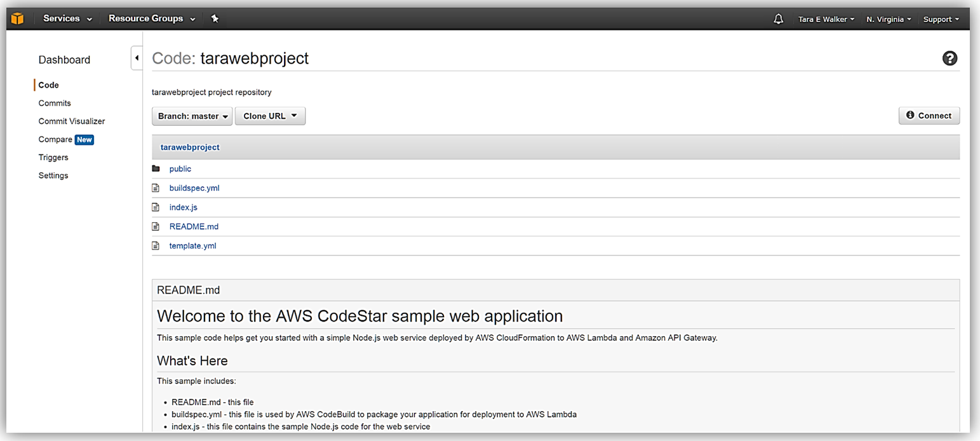This screenshot has height=441, width=980.
Task: Click the file icon beside buildspec.yml
Action: pyautogui.click(x=156, y=188)
